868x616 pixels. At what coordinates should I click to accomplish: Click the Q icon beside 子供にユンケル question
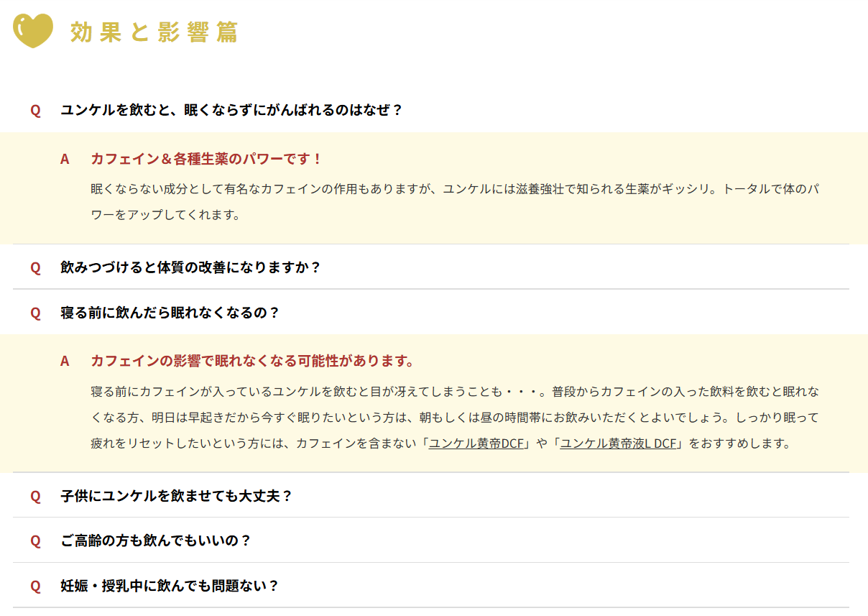click(x=35, y=496)
